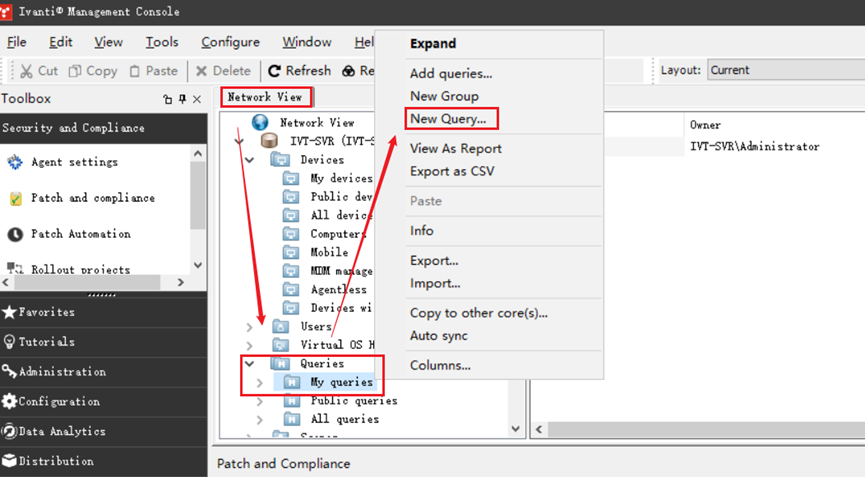Expand the Public queries node
Viewport: 865px width, 477px height.
pos(260,401)
